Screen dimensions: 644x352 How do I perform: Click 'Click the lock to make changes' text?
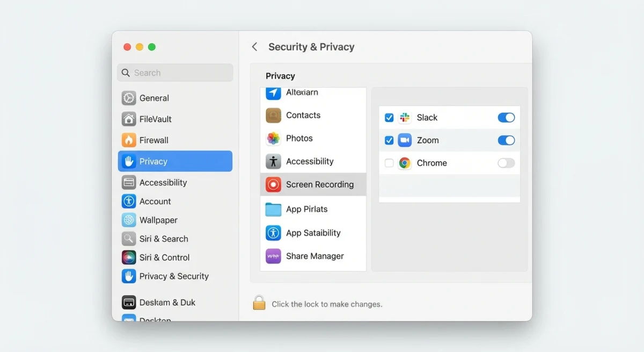[x=327, y=304]
